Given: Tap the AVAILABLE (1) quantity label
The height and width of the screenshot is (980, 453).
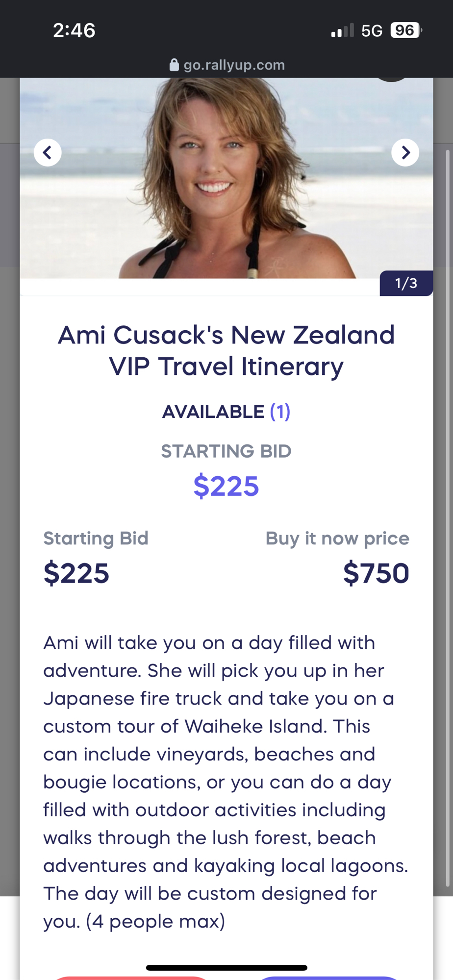Looking at the screenshot, I should [x=226, y=412].
